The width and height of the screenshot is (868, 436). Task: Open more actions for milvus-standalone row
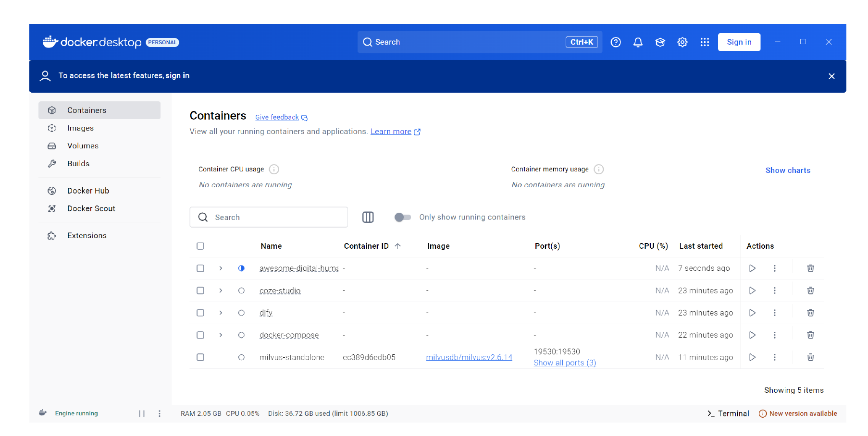(774, 357)
